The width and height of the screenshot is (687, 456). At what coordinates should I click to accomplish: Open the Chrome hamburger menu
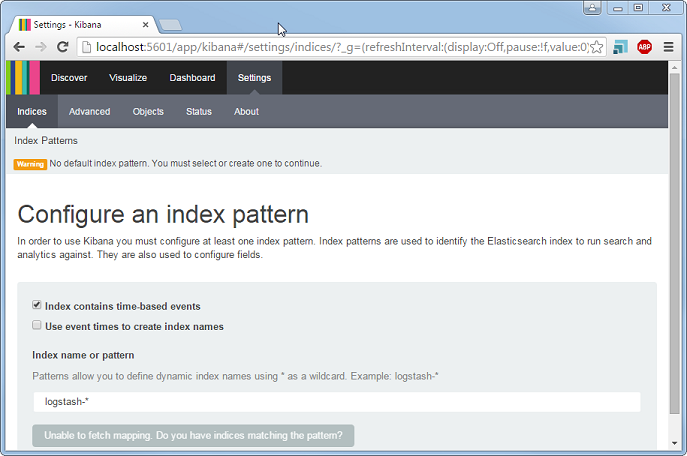pos(668,47)
